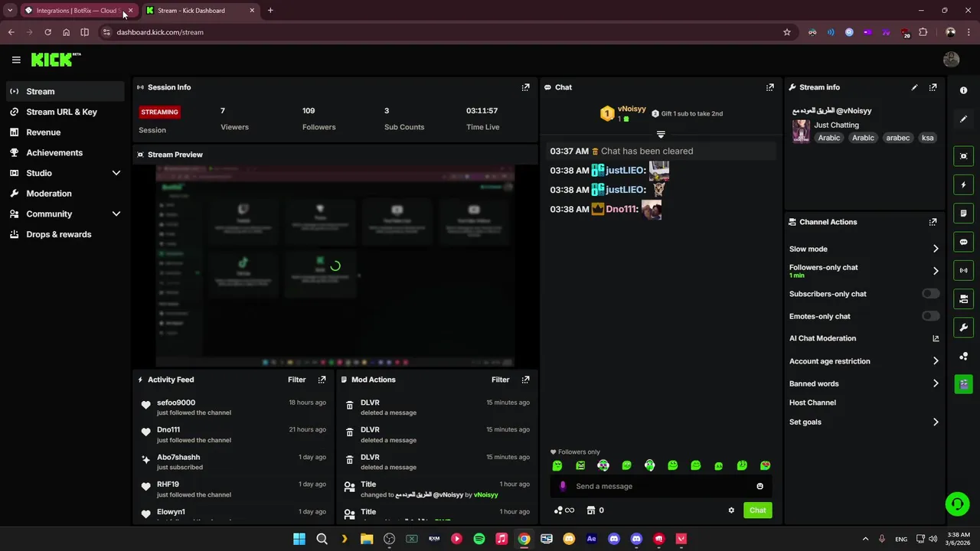Open Slow mode options arrow
This screenshot has width=980, height=551.
936,249
